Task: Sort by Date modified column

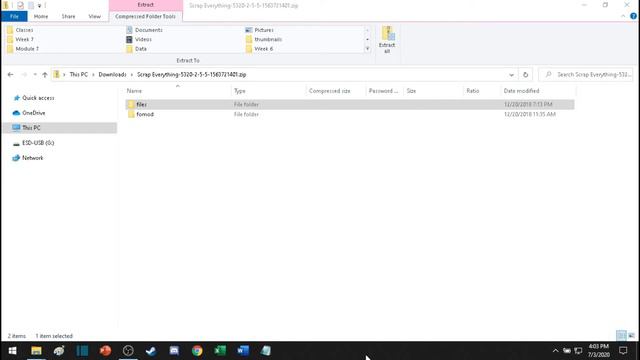Action: tap(521, 91)
